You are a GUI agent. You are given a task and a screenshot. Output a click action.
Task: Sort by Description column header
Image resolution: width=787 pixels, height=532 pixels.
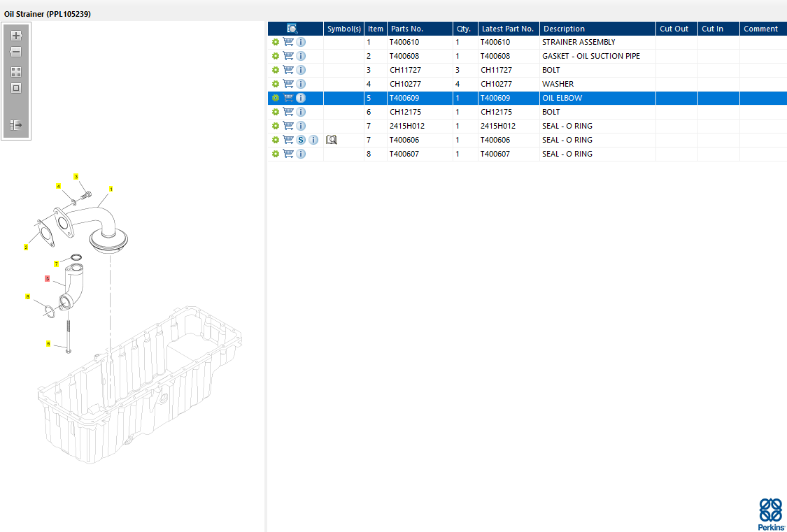click(x=598, y=29)
